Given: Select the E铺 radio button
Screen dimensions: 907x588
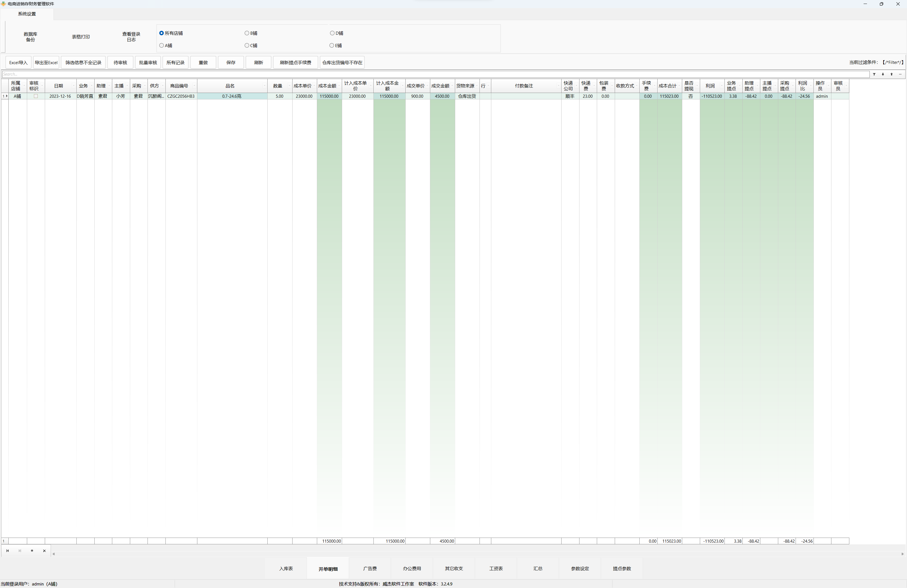Looking at the screenshot, I should [x=332, y=45].
